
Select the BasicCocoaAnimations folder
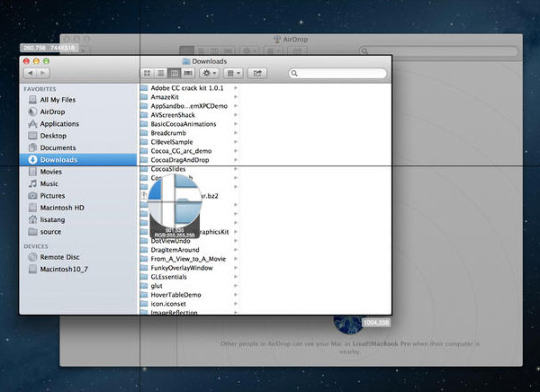pos(189,124)
